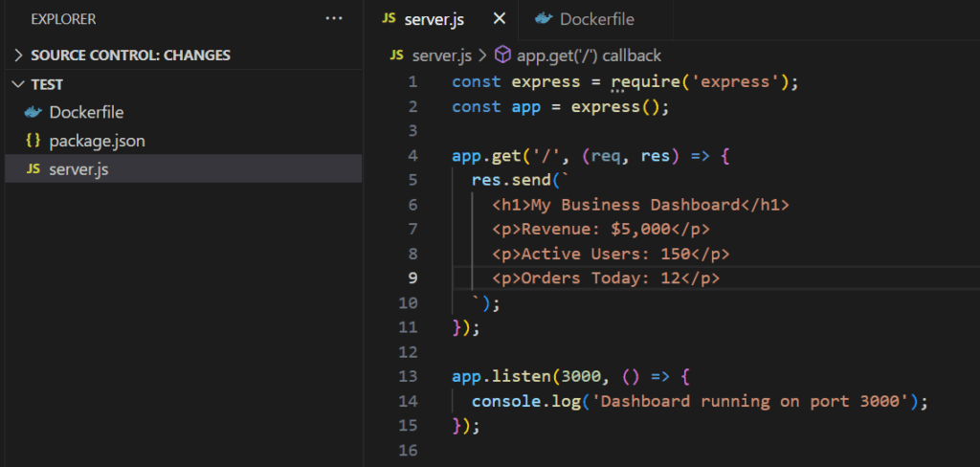Click the 'Revenue: $5,000' text

(x=595, y=230)
